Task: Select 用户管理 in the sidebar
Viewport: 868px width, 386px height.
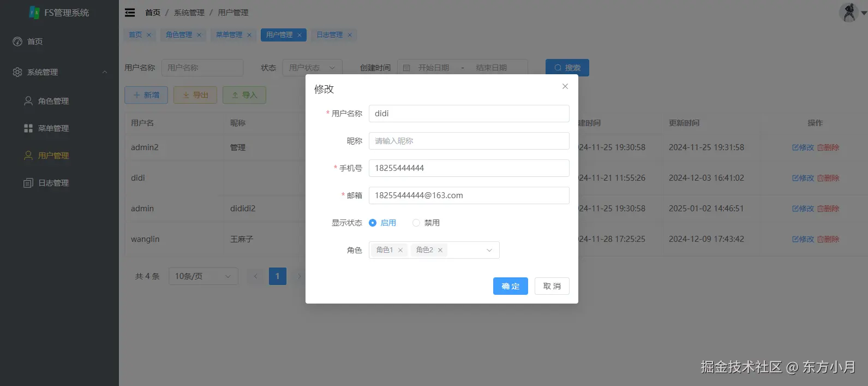Action: coord(59,156)
